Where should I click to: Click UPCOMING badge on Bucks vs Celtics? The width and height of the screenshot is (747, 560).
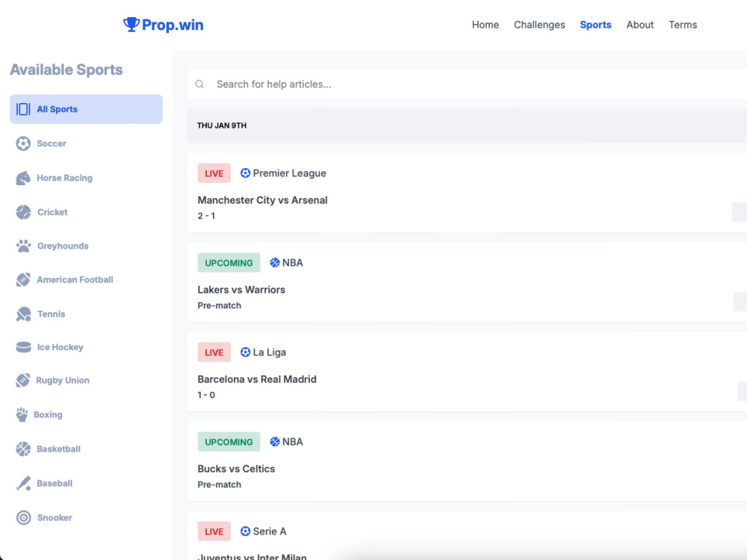pos(229,442)
